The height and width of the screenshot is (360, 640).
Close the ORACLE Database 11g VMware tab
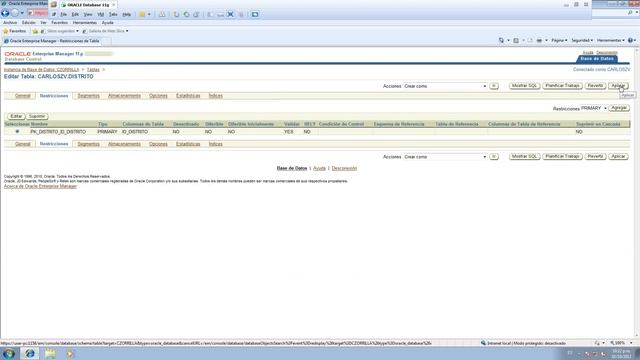click(x=113, y=4)
